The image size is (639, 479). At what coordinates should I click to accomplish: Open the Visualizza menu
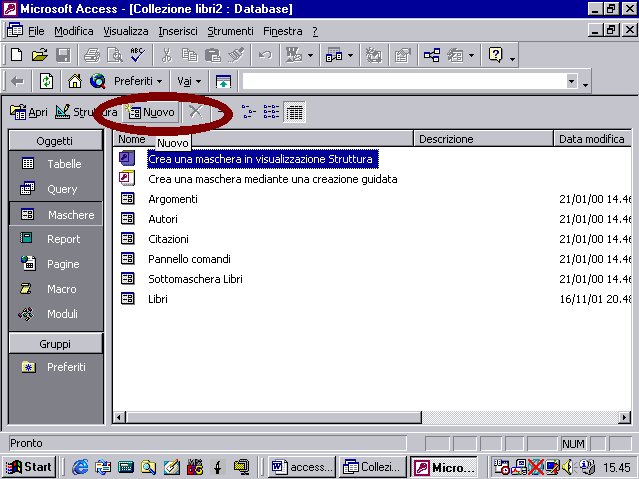pos(126,31)
